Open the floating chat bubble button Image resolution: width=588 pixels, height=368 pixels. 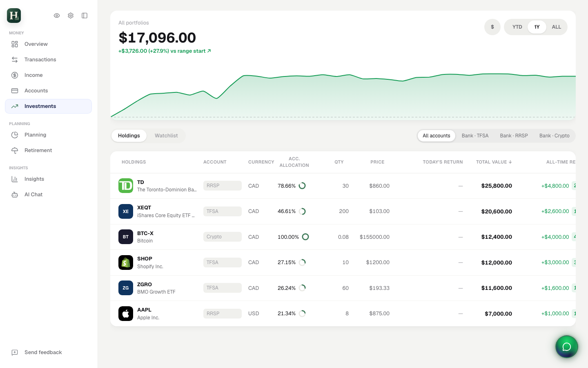coord(567,347)
